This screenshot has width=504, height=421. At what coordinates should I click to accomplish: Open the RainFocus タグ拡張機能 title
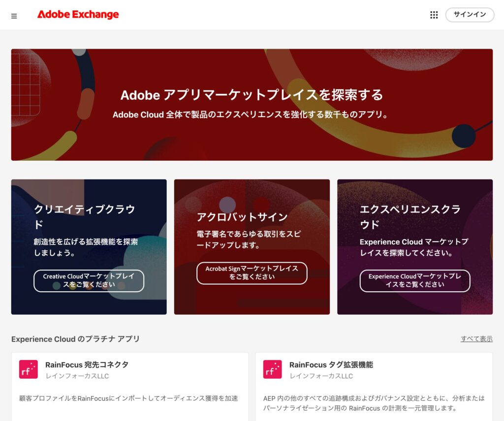pos(331,365)
